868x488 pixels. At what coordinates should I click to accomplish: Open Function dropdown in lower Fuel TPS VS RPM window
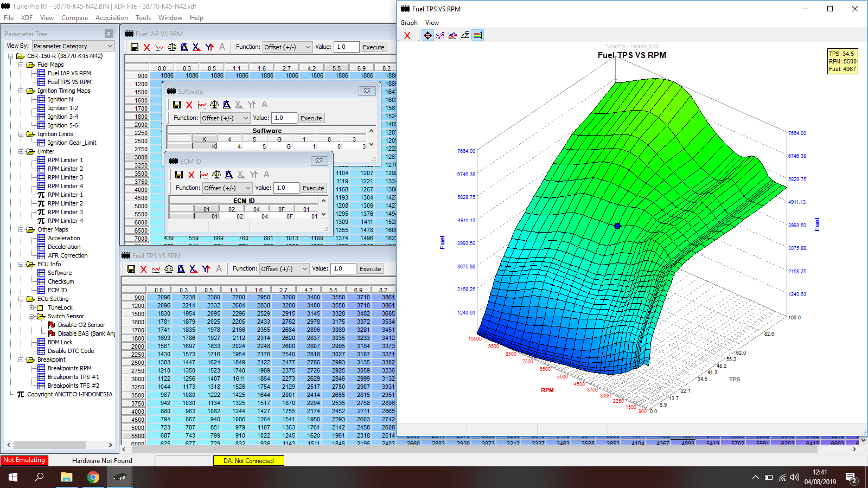(284, 269)
